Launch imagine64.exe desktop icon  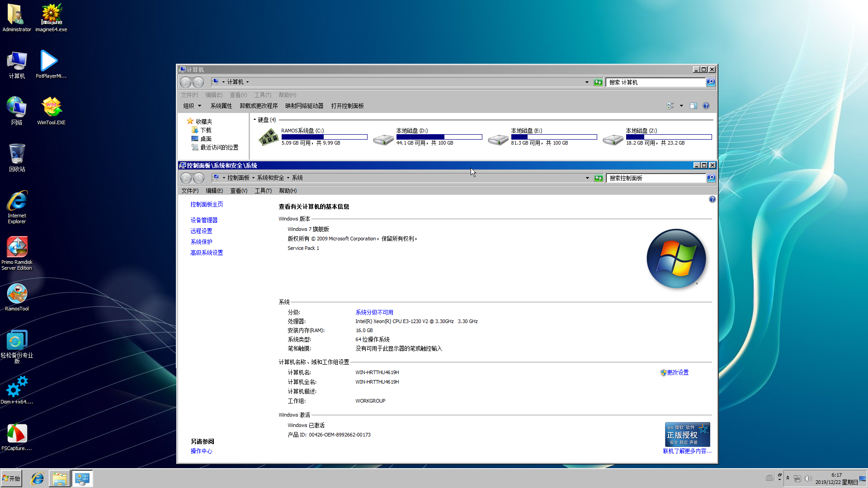[x=51, y=17]
